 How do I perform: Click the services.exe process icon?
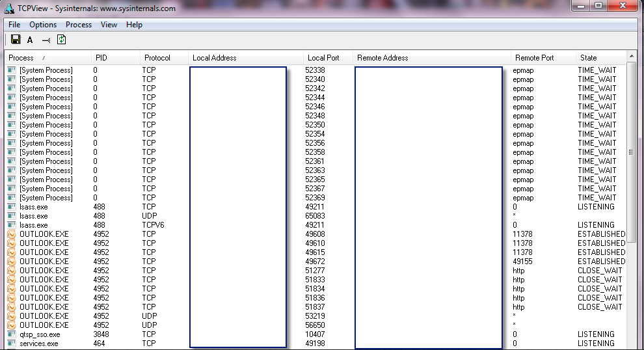click(x=11, y=343)
